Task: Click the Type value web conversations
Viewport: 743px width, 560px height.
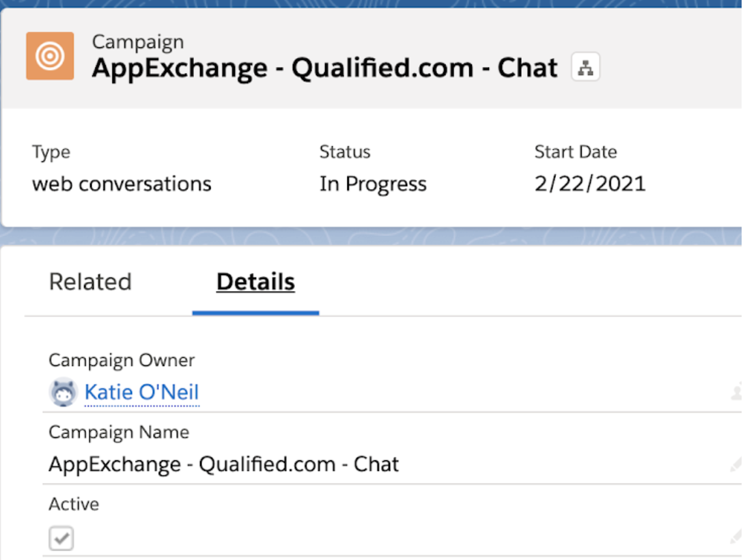Action: [122, 184]
